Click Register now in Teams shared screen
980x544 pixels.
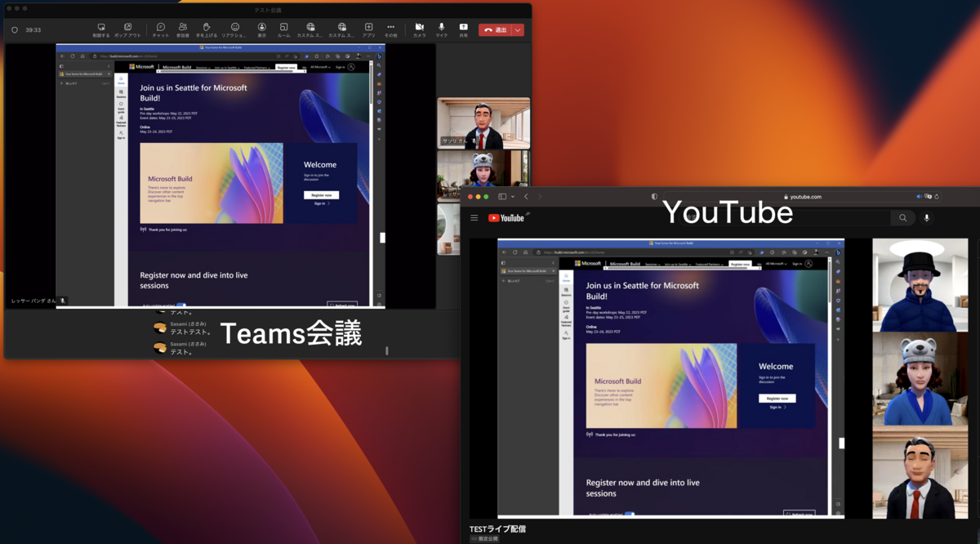[x=322, y=195]
